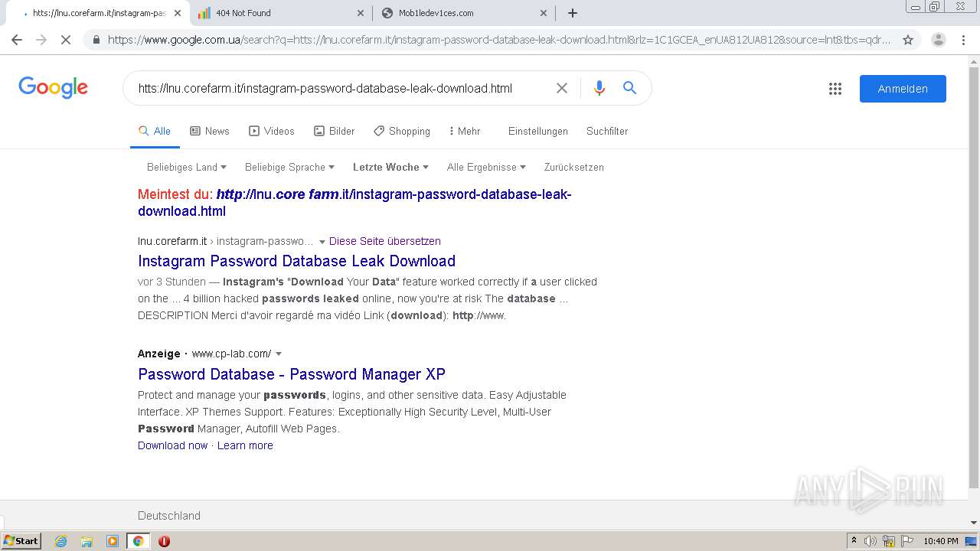
Task: Open Einstellungen settings menu
Action: point(538,131)
